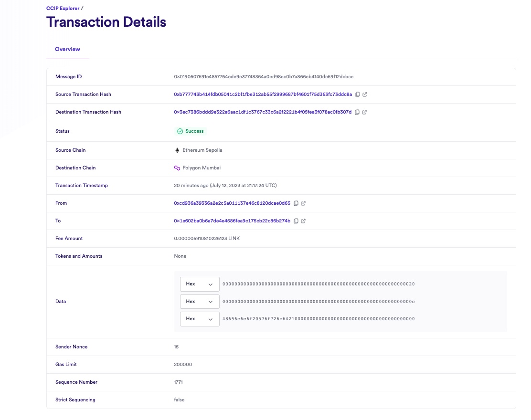
Task: Click the Destination Chain label
Action: tap(75, 168)
